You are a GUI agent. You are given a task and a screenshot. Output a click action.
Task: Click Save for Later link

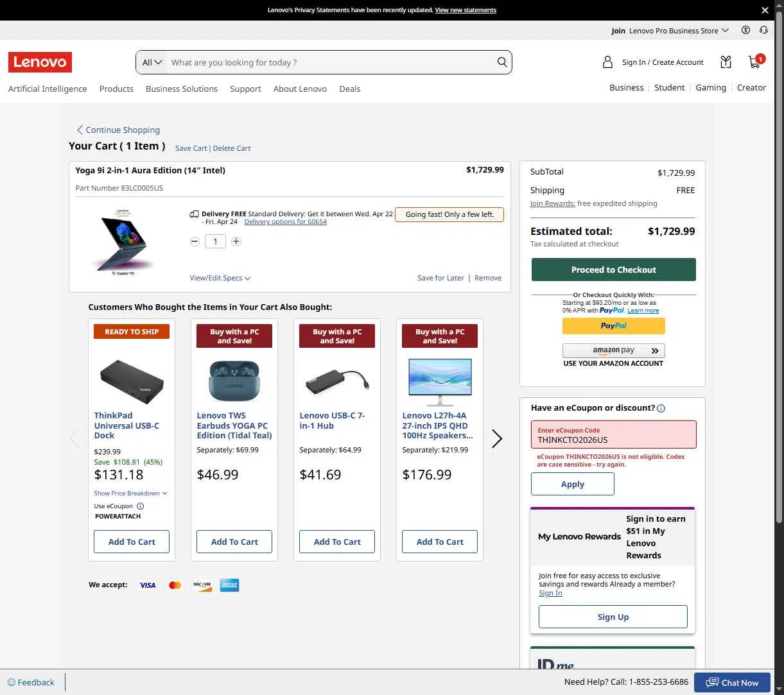440,278
